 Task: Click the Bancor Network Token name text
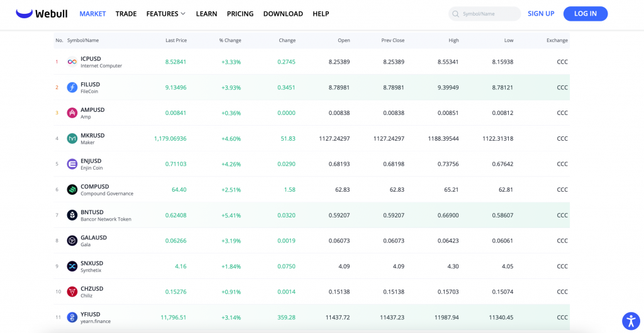pyautogui.click(x=106, y=219)
